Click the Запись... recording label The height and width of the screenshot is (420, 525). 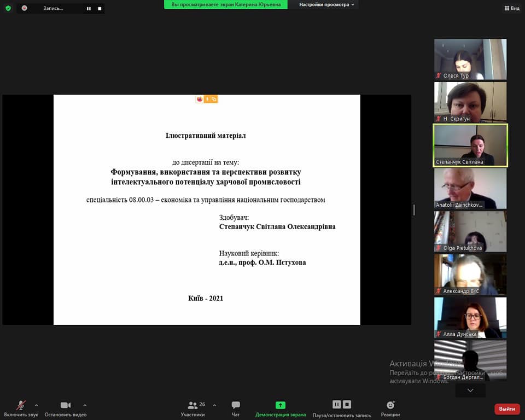coord(53,8)
